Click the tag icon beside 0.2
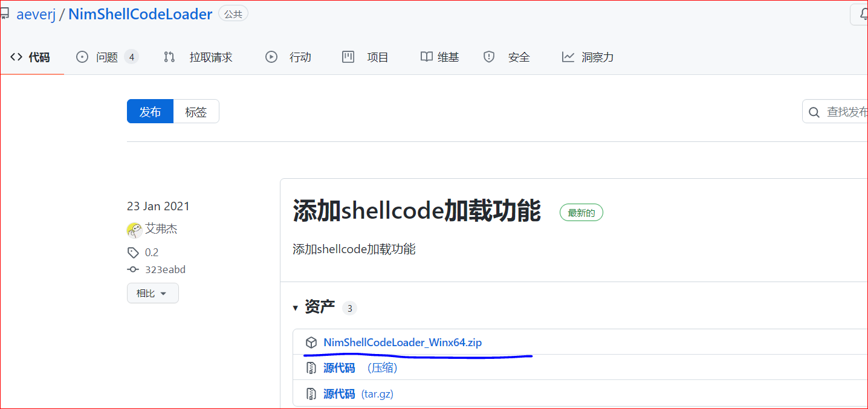This screenshot has height=409, width=868. 133,252
